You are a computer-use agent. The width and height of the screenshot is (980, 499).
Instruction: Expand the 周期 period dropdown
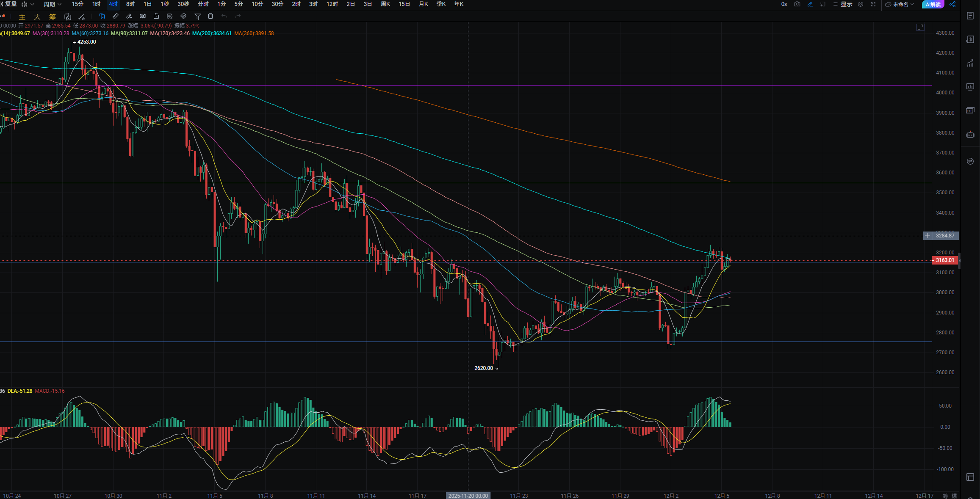coord(53,4)
